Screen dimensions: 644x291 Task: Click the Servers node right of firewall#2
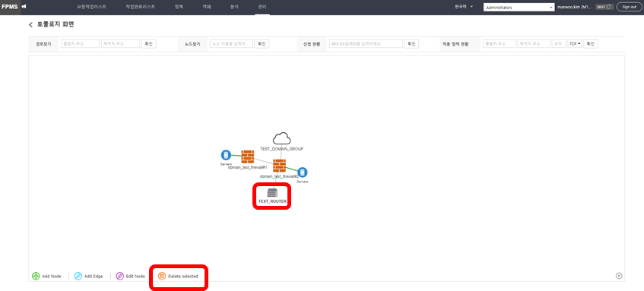303,172
